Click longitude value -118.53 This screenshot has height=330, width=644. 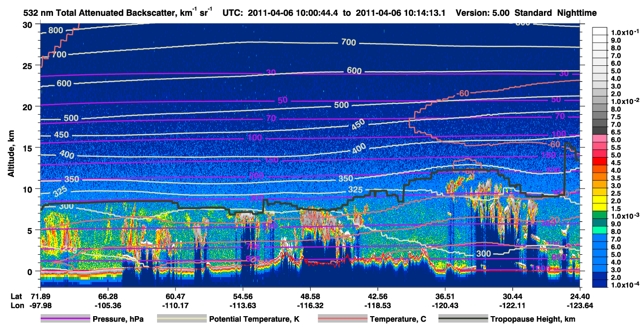point(377,305)
